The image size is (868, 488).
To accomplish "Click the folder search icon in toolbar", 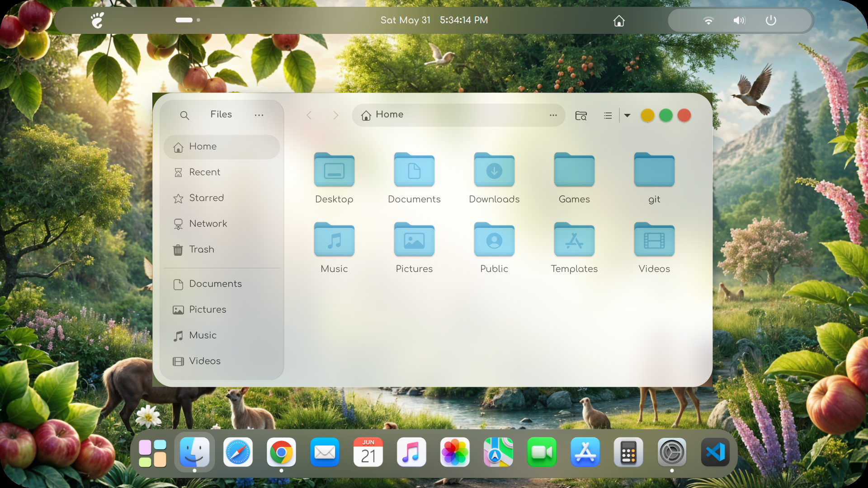I will (581, 116).
